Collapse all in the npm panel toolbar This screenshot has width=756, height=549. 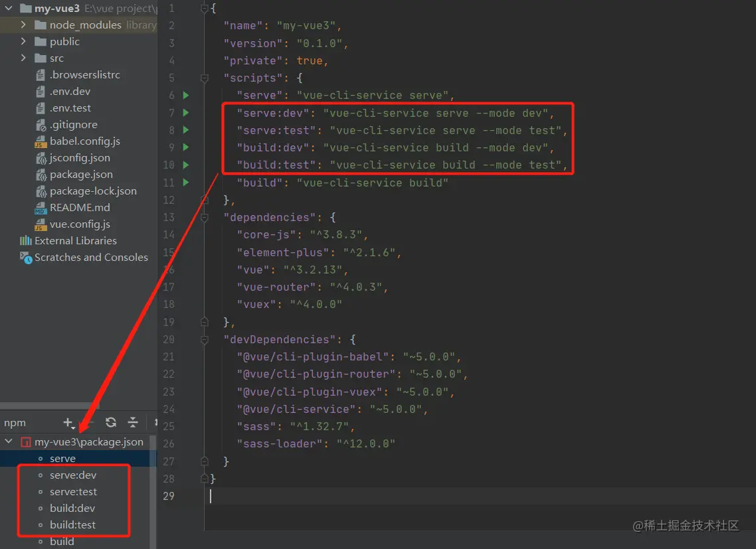pos(133,423)
